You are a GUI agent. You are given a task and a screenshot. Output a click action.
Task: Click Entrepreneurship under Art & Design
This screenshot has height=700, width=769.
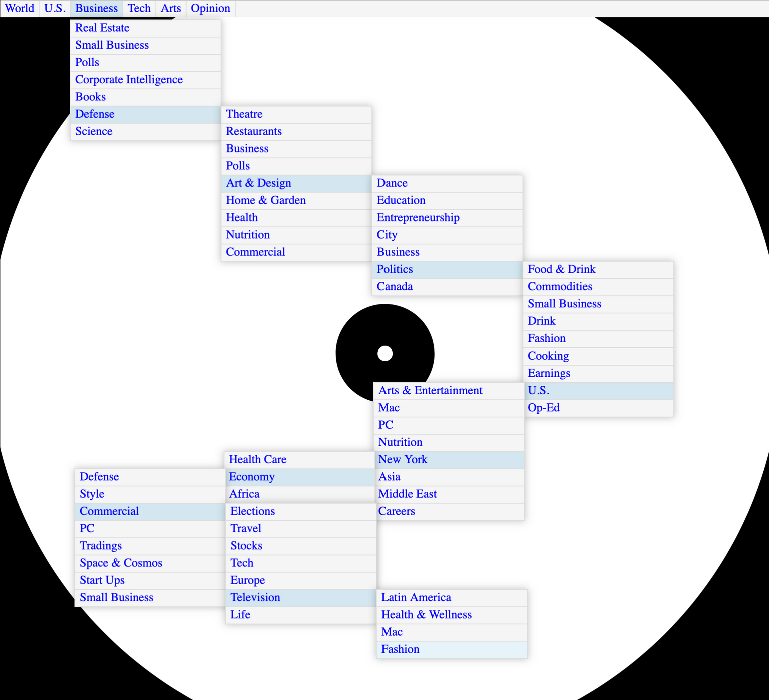pyautogui.click(x=418, y=218)
